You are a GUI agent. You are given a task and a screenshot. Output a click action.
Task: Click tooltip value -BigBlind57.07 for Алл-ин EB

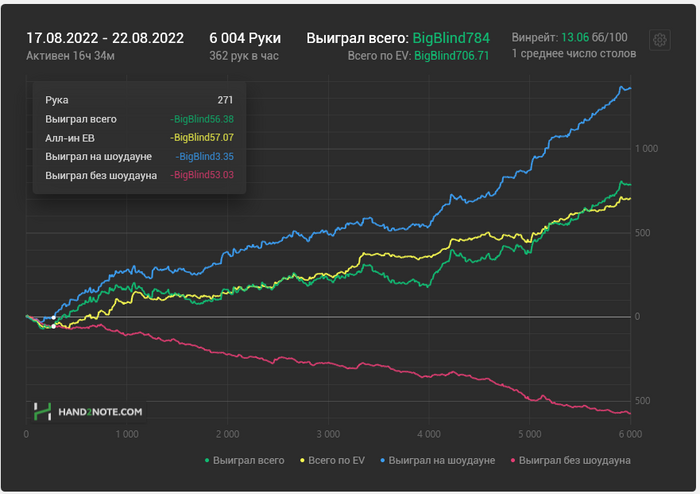click(x=202, y=138)
